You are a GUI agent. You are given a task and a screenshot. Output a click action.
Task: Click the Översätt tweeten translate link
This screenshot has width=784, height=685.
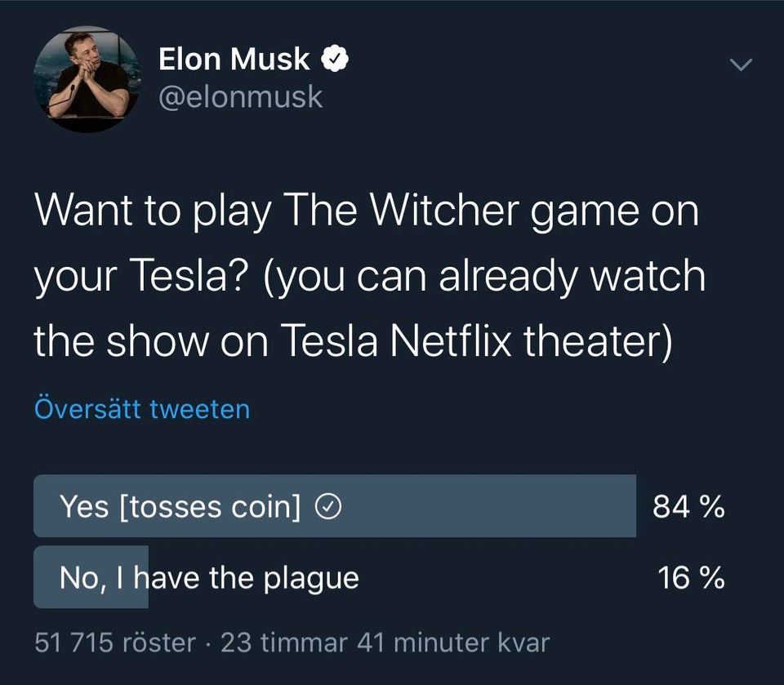click(142, 408)
